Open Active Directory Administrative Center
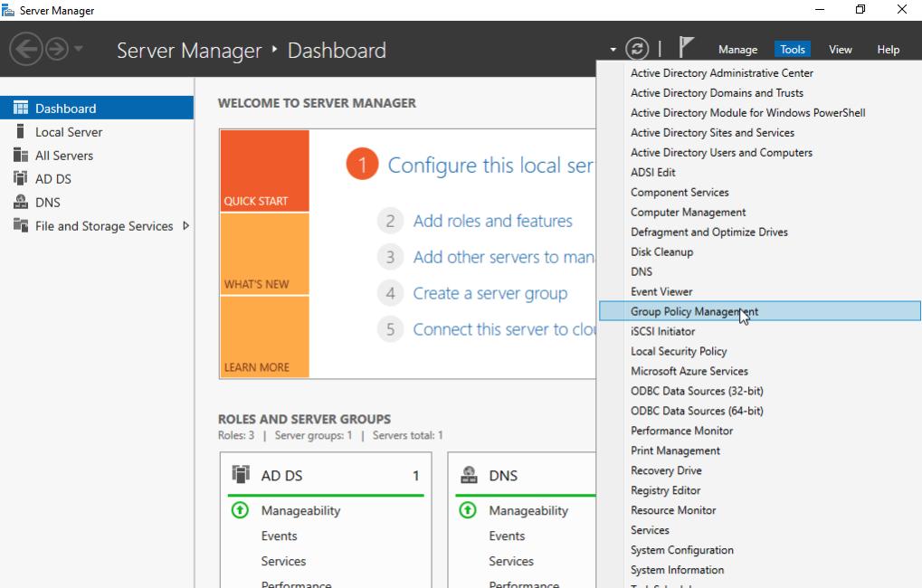 (x=760, y=73)
